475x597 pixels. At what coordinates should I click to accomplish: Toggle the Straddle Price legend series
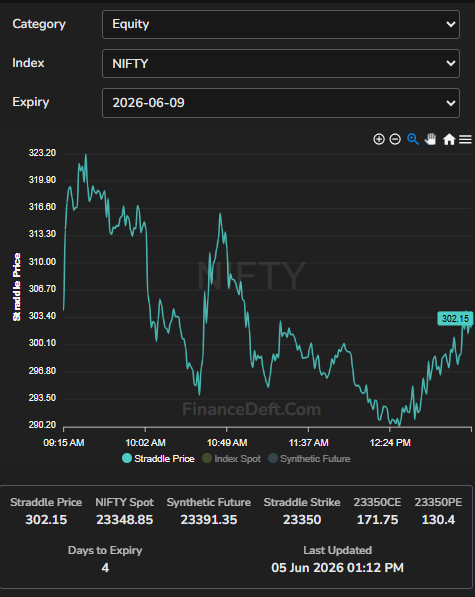pos(158,458)
